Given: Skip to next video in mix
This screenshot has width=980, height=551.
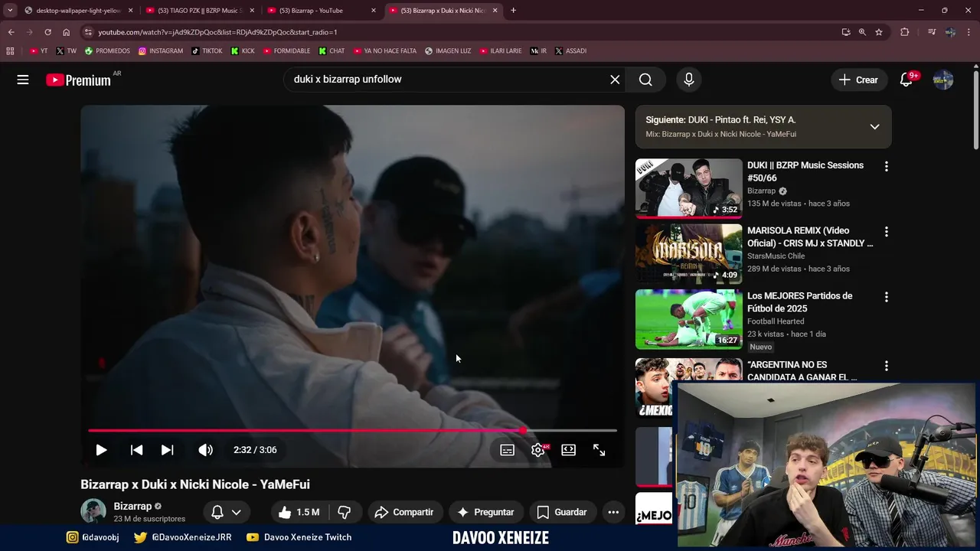Looking at the screenshot, I should (x=167, y=450).
